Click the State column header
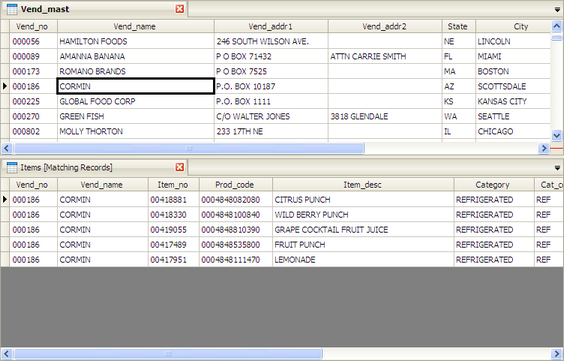 (459, 26)
